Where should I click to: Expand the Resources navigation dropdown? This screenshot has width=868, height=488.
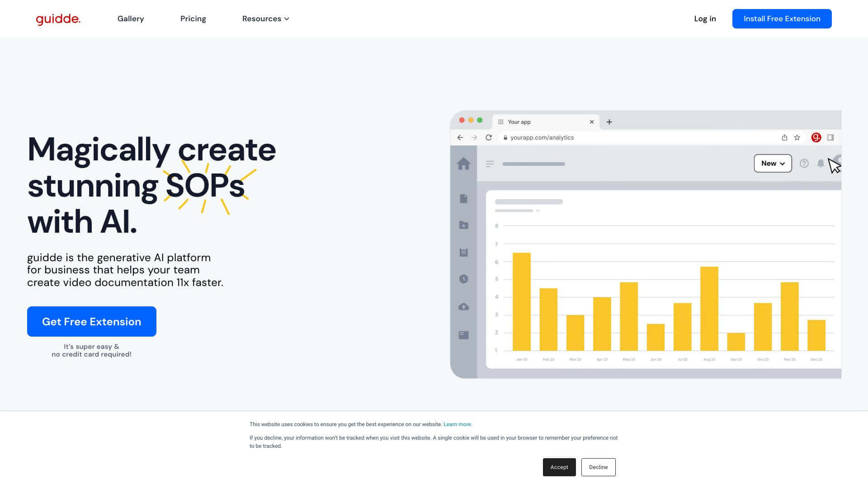pyautogui.click(x=265, y=19)
